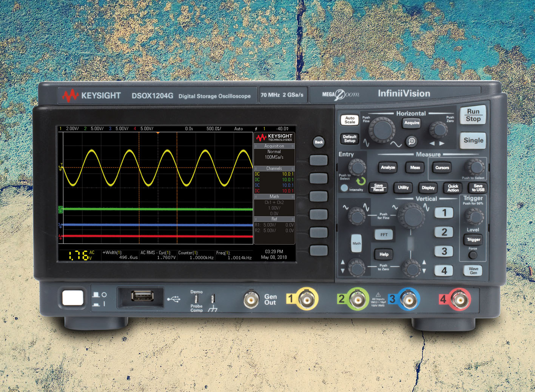The height and width of the screenshot is (392, 535).
Task: Click the trigger level '-40.0V' readout
Action: point(282,129)
